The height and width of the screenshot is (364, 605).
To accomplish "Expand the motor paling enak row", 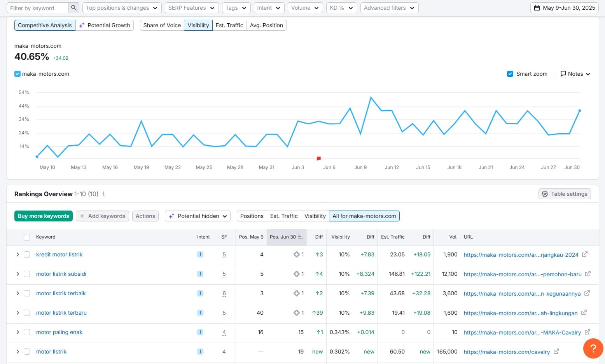I will (17, 332).
